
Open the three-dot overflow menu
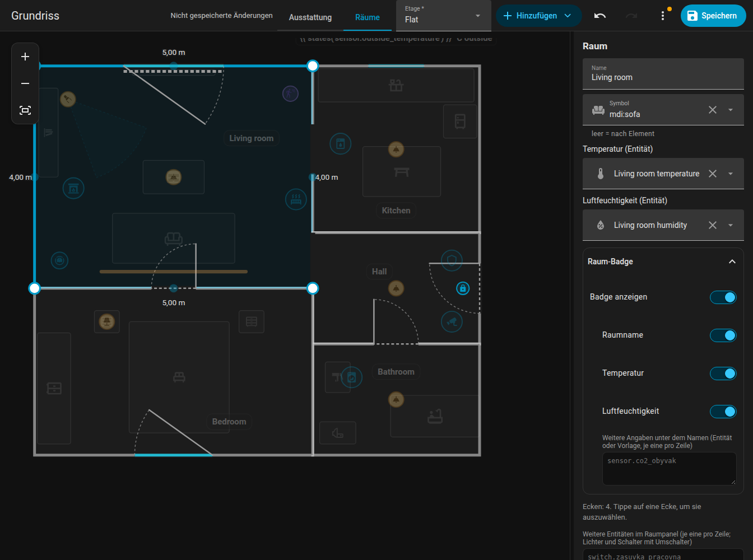(663, 16)
